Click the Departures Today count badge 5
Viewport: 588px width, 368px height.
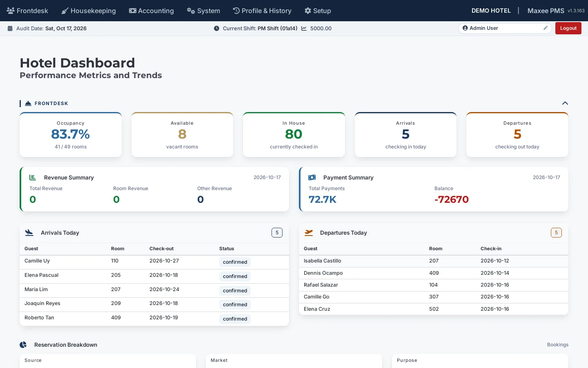click(556, 233)
